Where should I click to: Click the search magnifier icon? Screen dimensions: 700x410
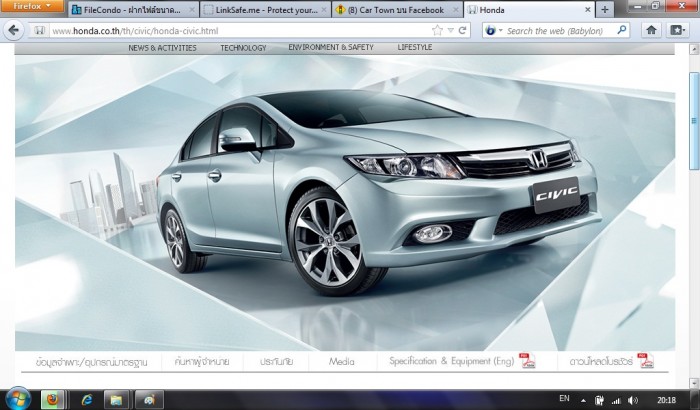click(x=621, y=30)
